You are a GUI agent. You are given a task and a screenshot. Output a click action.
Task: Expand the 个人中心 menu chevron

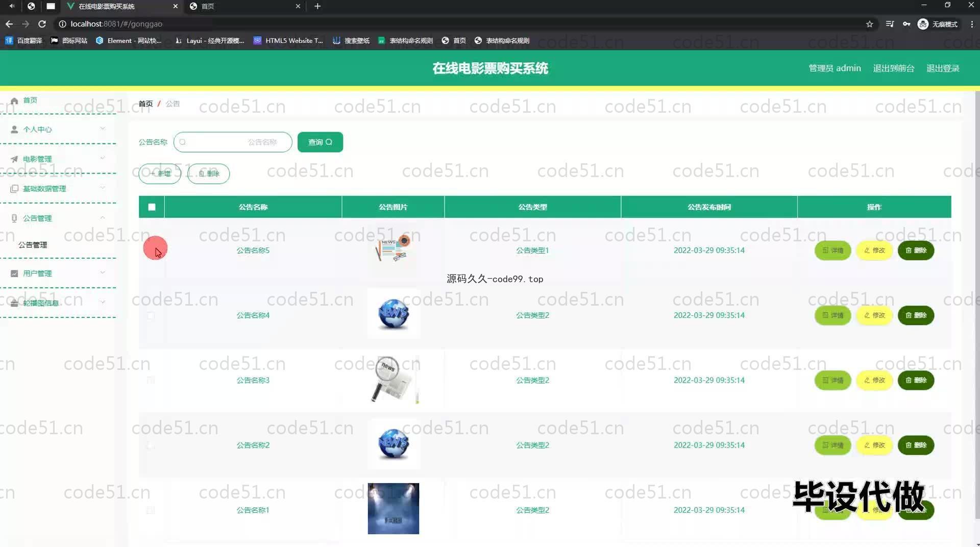tap(103, 129)
